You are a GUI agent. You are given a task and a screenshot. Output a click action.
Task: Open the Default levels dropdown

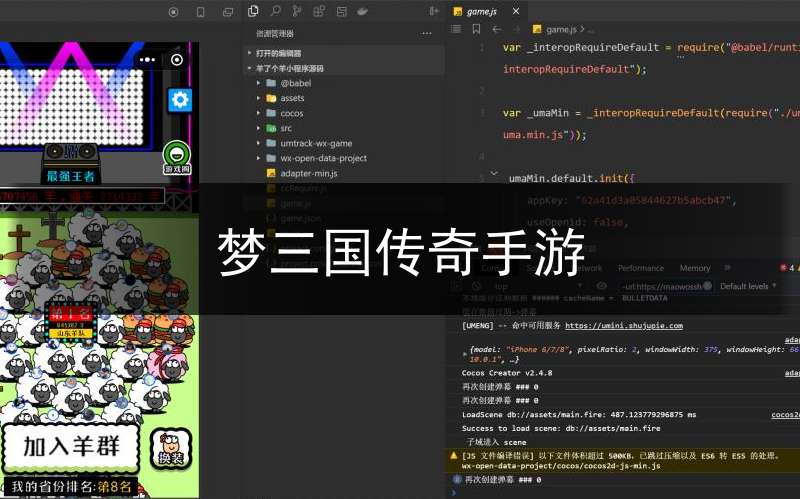pyautogui.click(x=748, y=286)
